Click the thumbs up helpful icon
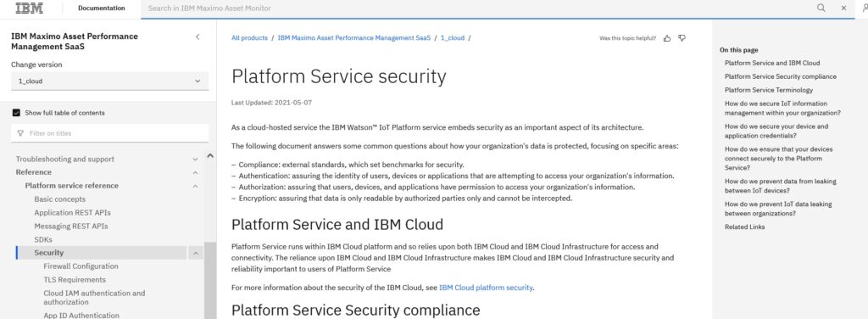Screen dimensions: 868x319 667,38
